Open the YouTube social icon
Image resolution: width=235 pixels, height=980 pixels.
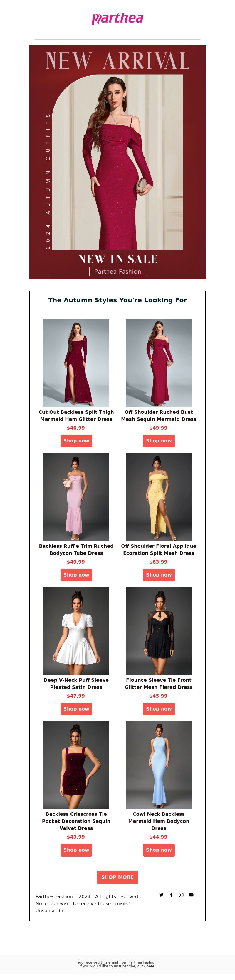coord(191,895)
